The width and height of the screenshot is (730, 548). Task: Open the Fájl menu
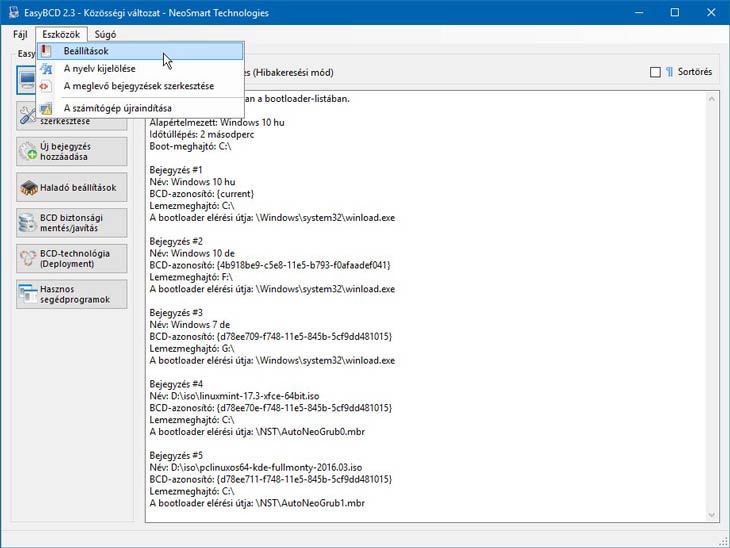(20, 33)
